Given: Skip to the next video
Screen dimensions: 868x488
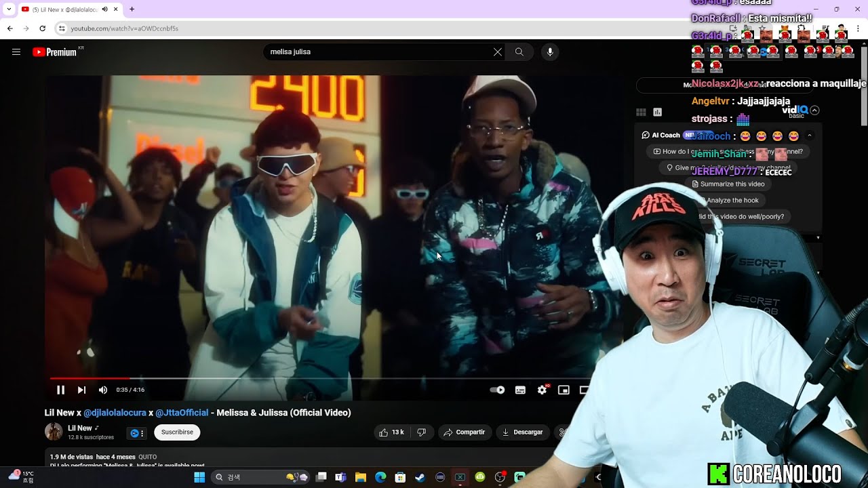Looking at the screenshot, I should click(81, 390).
